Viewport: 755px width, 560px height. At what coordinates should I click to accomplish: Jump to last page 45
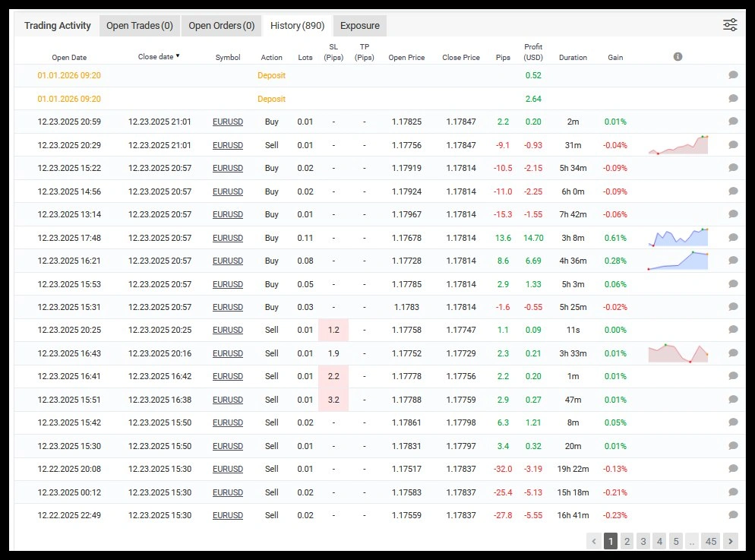[711, 541]
